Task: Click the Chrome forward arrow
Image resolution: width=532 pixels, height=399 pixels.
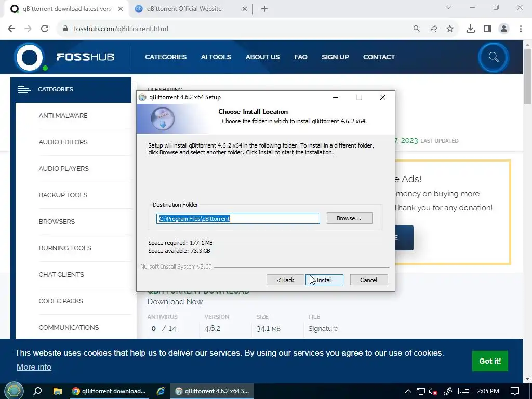Action: (x=28, y=29)
